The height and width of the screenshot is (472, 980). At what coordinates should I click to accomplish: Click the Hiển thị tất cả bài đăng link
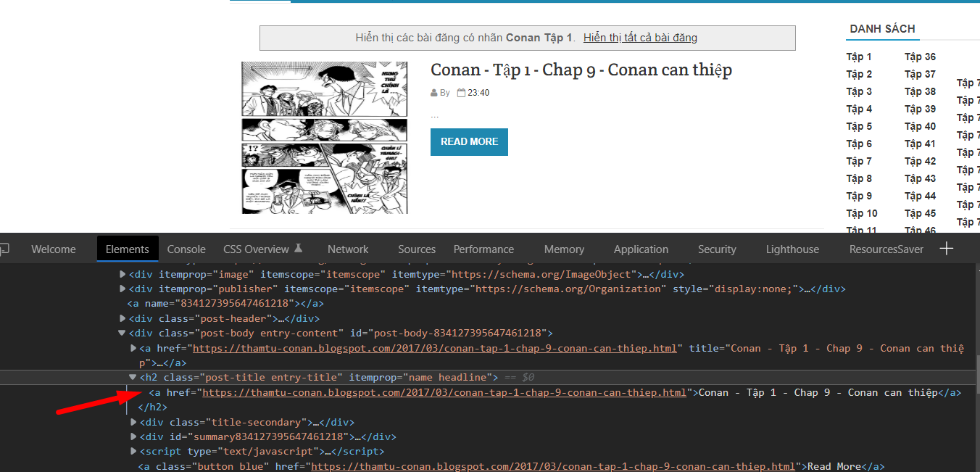click(x=640, y=38)
